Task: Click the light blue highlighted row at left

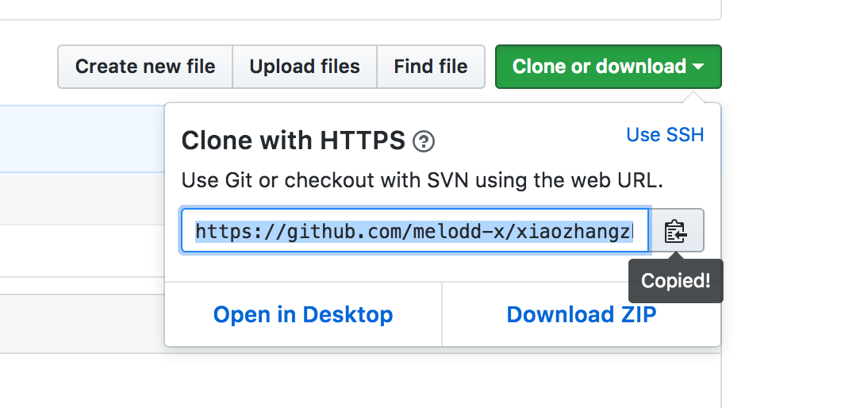Action: pyautogui.click(x=79, y=139)
